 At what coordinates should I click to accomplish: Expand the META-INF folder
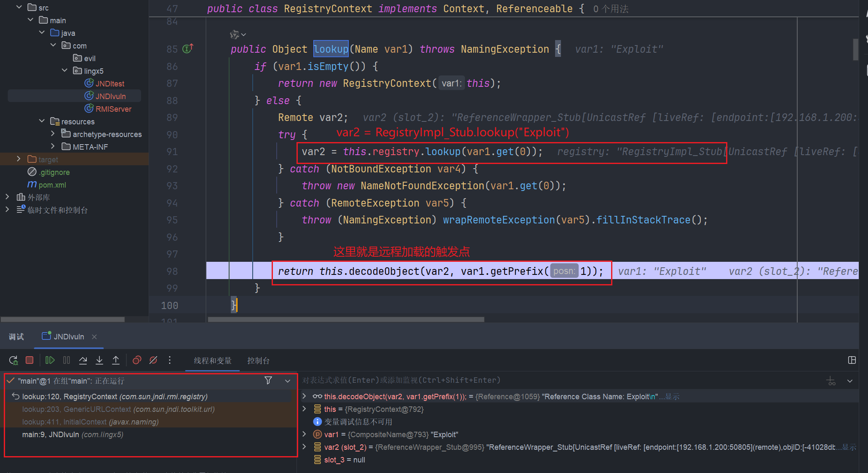tap(53, 146)
